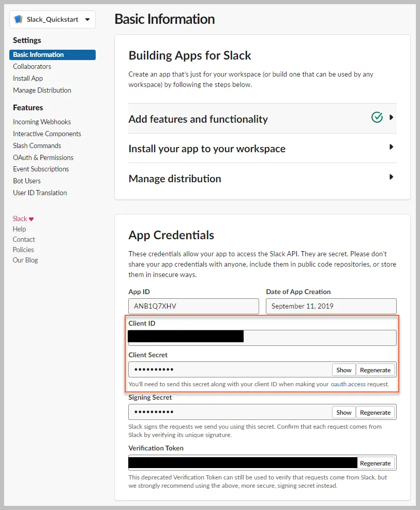The width and height of the screenshot is (420, 510).
Task: Visit the Our Blog link
Action: (x=25, y=260)
